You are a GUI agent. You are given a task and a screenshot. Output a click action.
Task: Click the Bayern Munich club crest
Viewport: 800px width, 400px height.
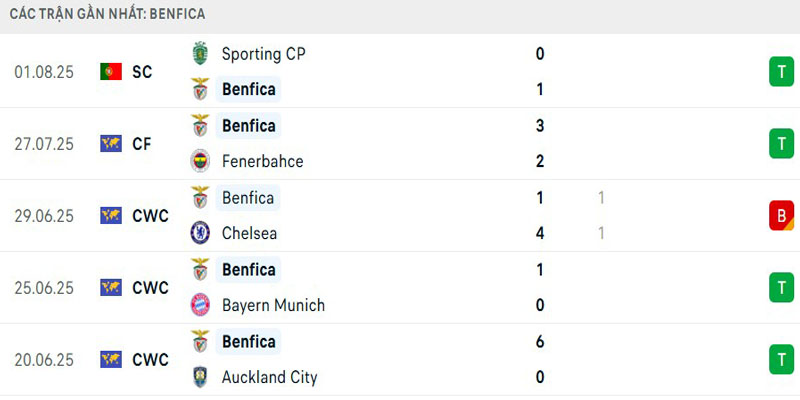[201, 305]
